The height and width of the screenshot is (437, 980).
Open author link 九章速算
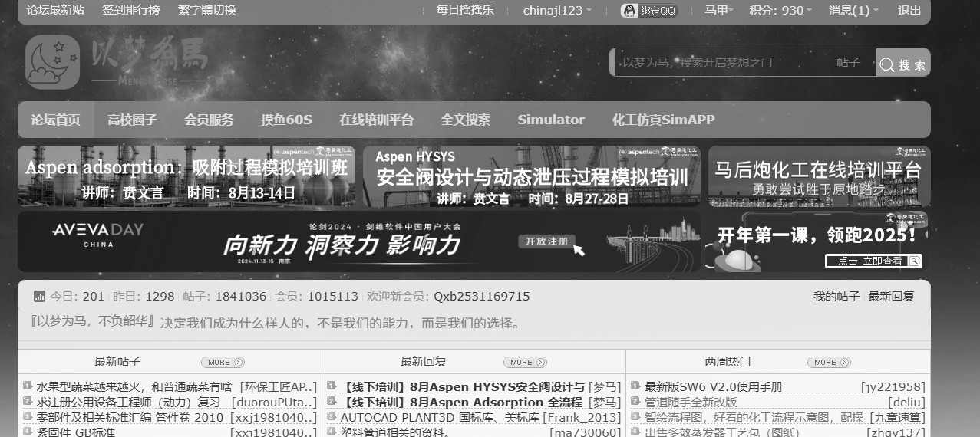(896, 418)
